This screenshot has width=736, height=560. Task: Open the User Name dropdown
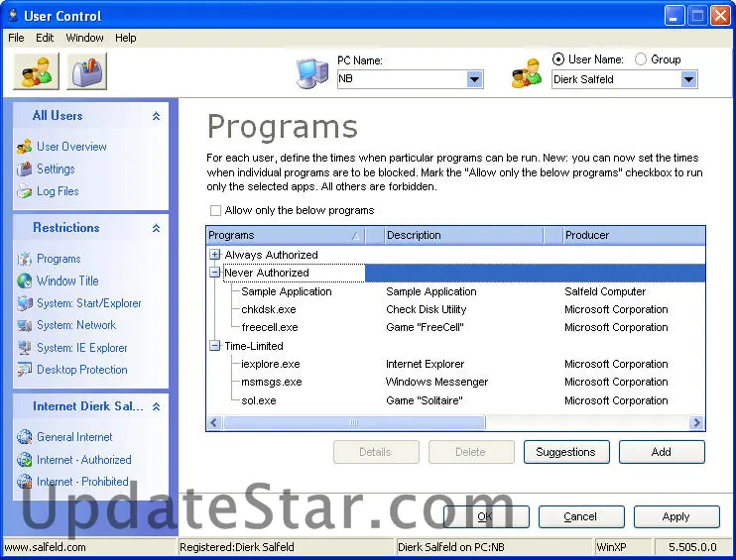coord(688,79)
